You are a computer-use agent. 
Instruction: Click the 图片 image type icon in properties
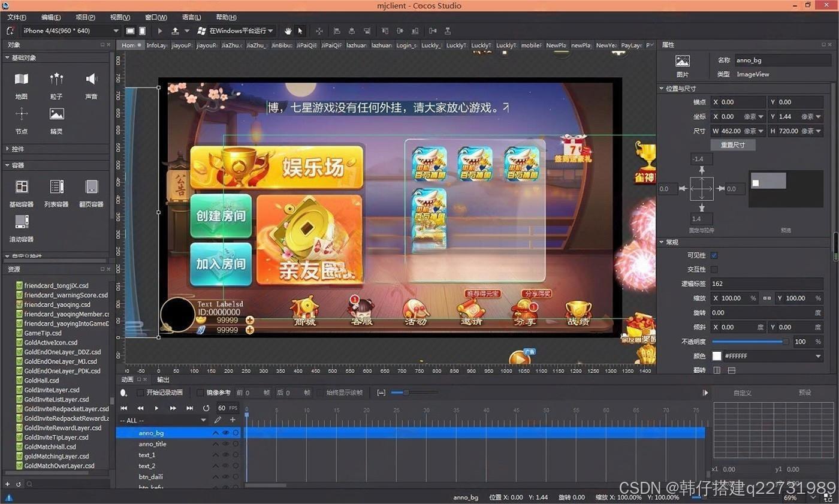[x=682, y=61]
